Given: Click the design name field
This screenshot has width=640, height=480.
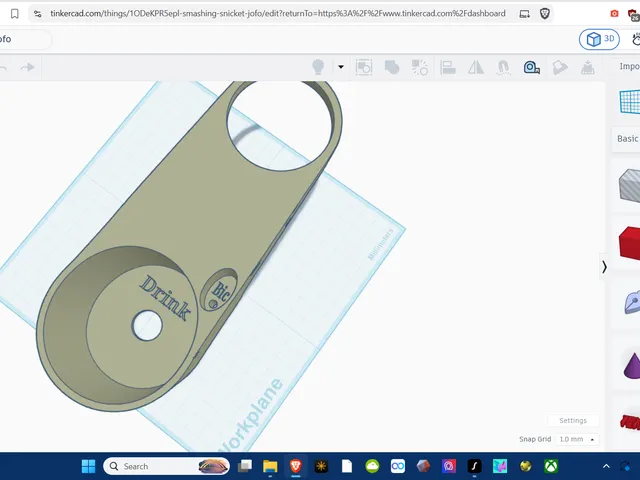Looking at the screenshot, I should coord(25,39).
